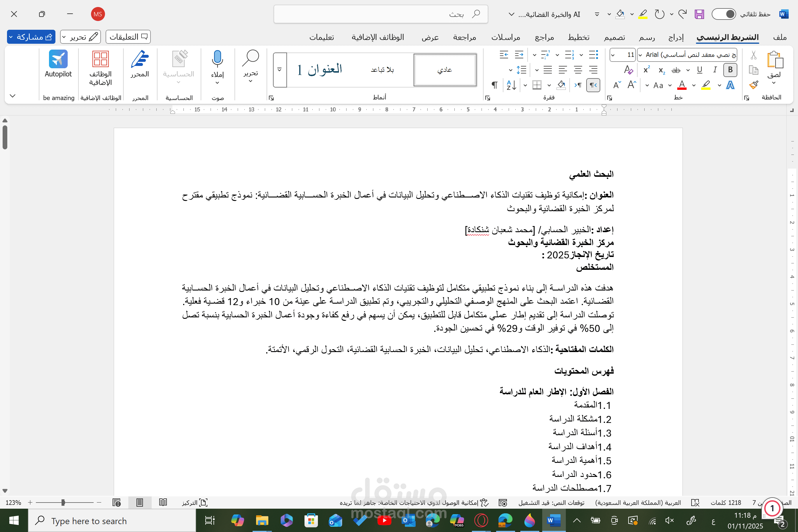Click the Focus (التركيز) mode button

pos(195,503)
